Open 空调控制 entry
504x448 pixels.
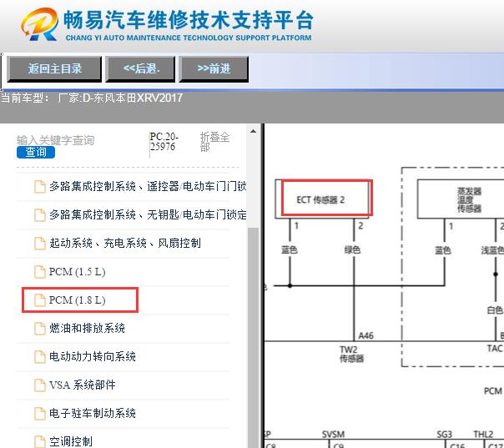[x=71, y=441]
